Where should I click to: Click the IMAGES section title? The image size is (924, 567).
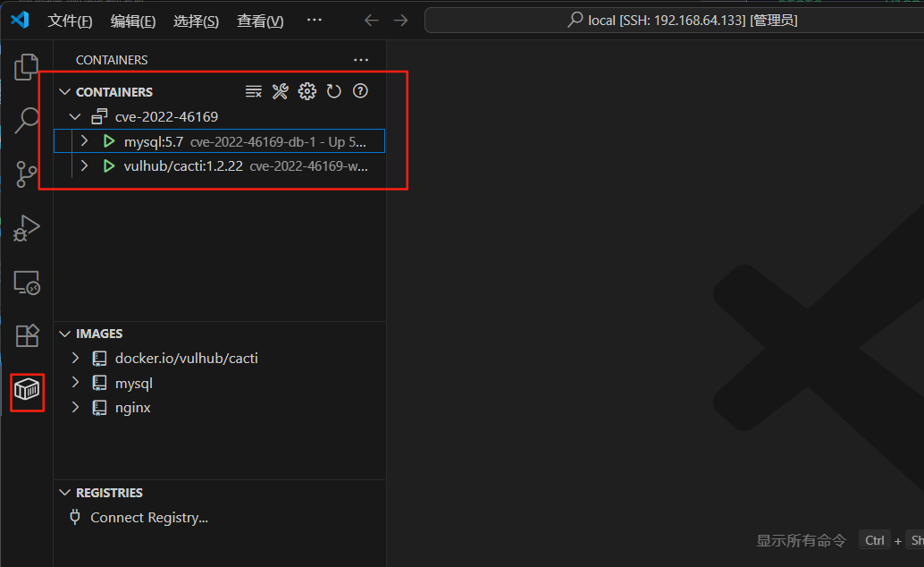pos(99,334)
